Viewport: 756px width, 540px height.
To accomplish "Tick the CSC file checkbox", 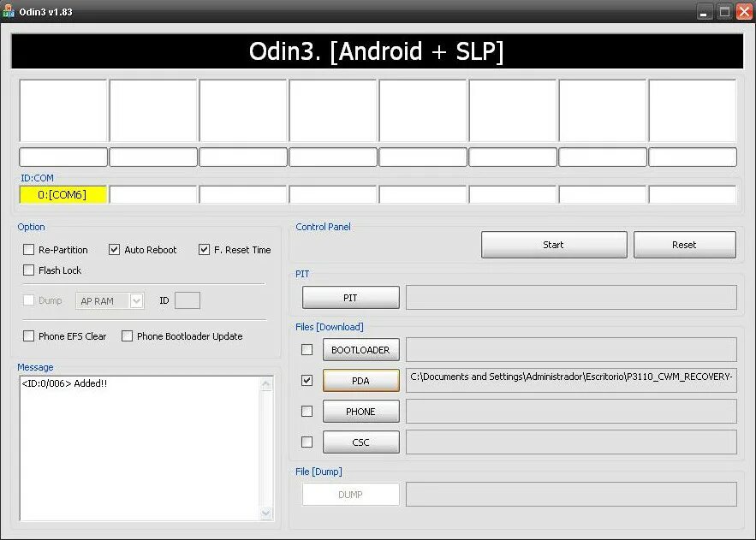I will (x=307, y=442).
